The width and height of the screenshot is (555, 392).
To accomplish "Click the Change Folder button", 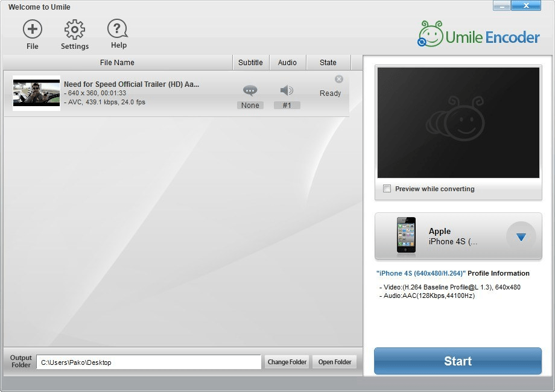I will 287,362.
